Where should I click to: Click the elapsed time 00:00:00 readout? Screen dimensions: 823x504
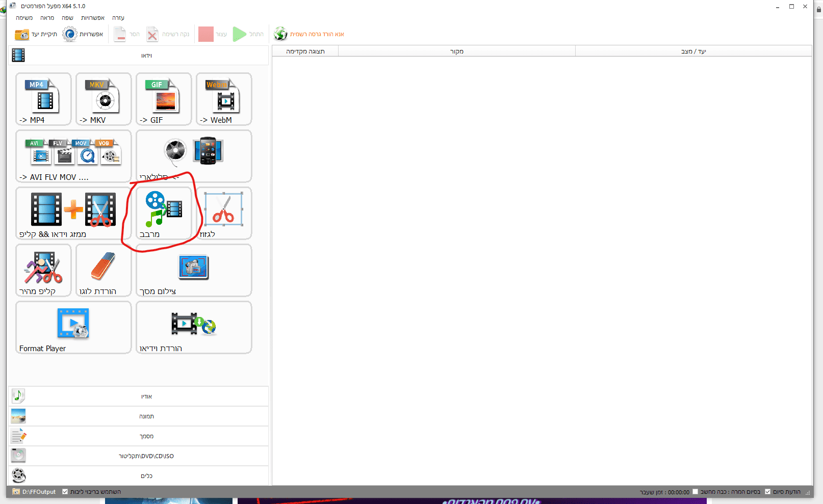679,492
